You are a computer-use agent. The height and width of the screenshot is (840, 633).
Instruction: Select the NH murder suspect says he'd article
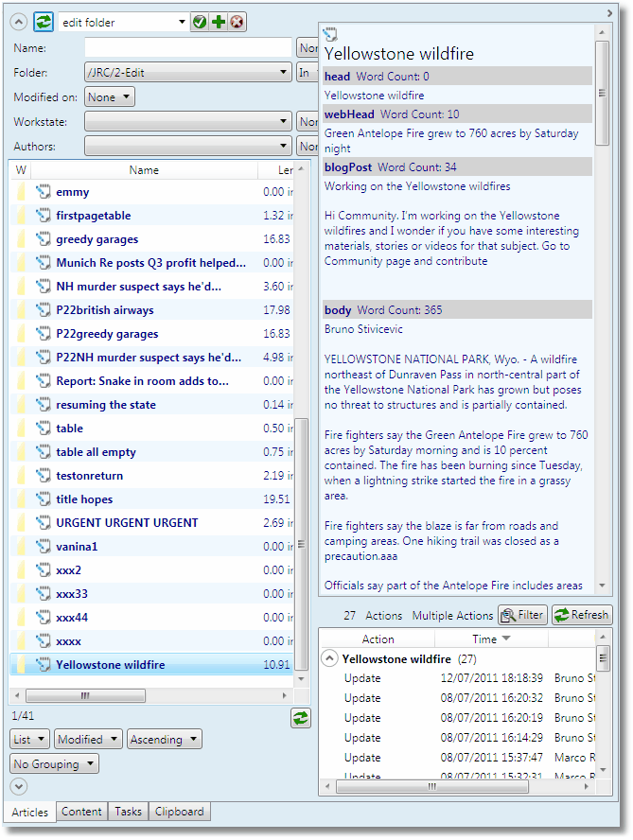[x=151, y=286]
